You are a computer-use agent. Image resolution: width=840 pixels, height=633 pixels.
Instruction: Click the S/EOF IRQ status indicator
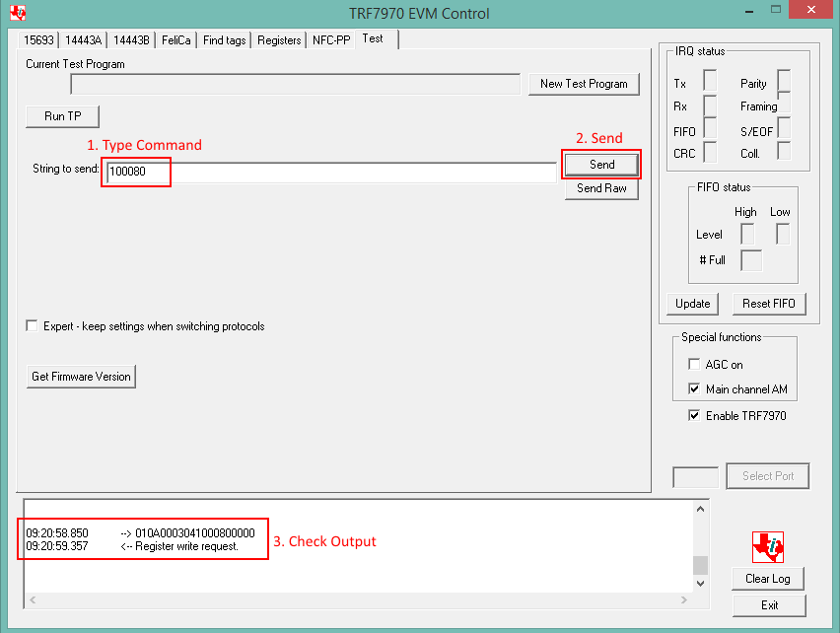tap(784, 128)
